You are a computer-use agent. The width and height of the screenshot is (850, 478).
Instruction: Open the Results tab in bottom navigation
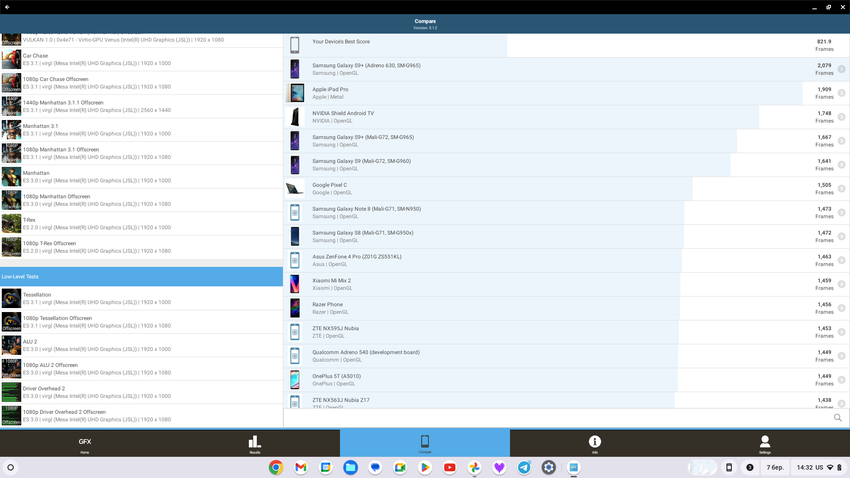coord(254,443)
